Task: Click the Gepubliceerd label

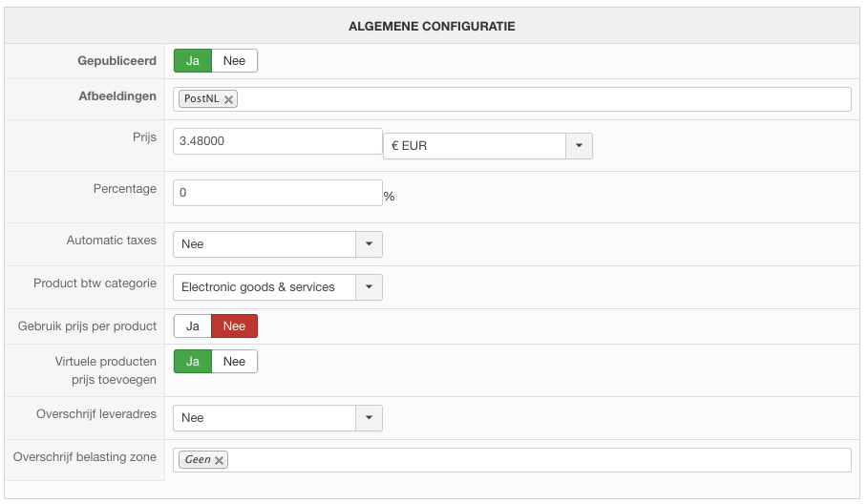Action: pos(116,61)
